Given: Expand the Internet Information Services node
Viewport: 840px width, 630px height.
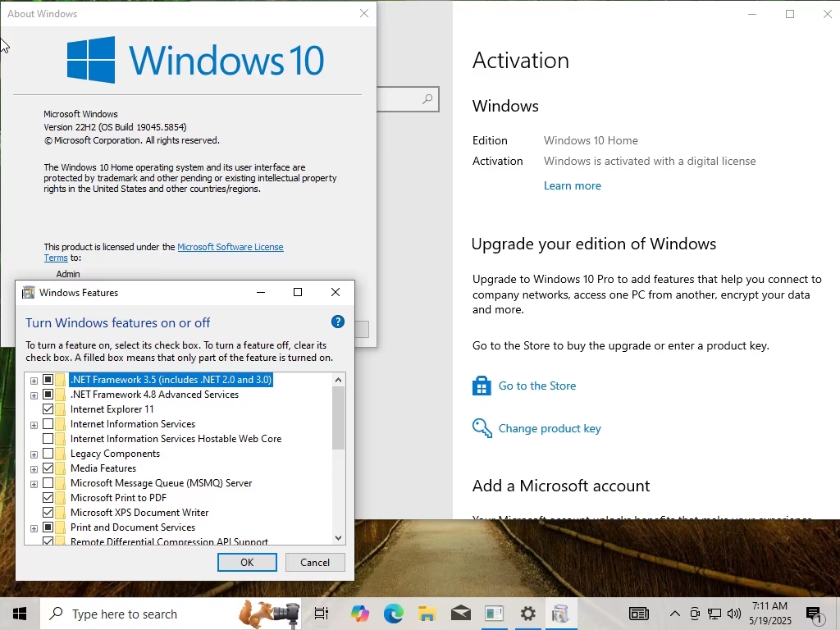Looking at the screenshot, I should tap(34, 425).
